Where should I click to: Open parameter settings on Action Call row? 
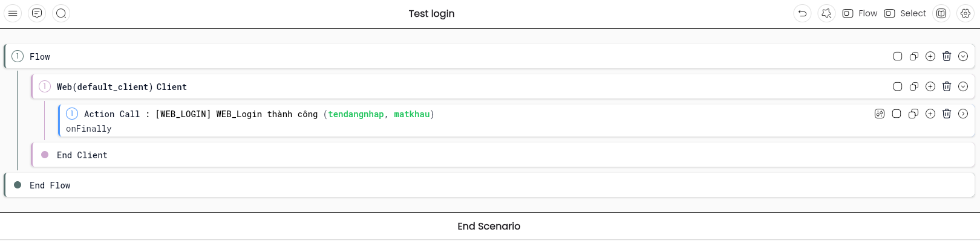[x=880, y=114]
